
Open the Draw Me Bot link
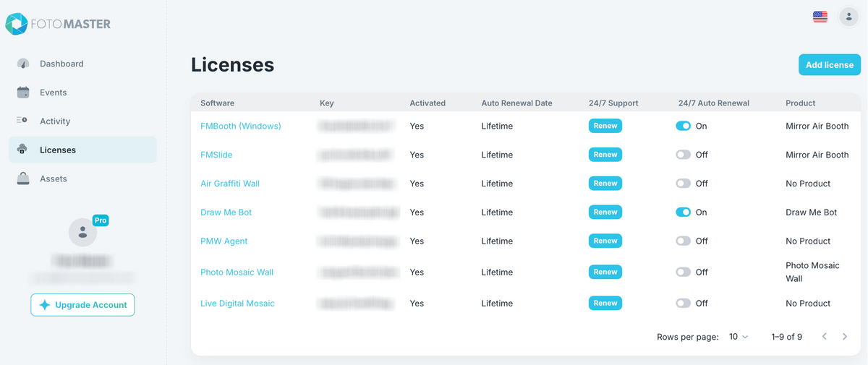[226, 212]
